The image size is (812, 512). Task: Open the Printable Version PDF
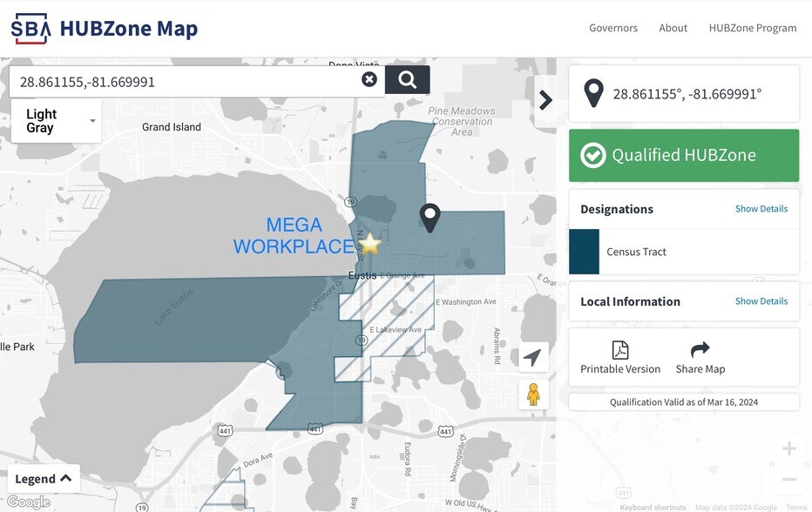[620, 358]
